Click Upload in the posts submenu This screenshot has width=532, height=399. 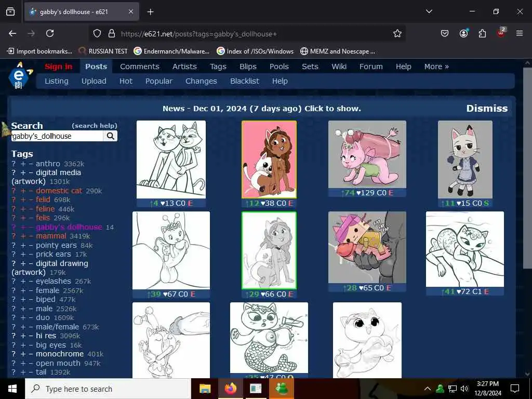(x=94, y=81)
